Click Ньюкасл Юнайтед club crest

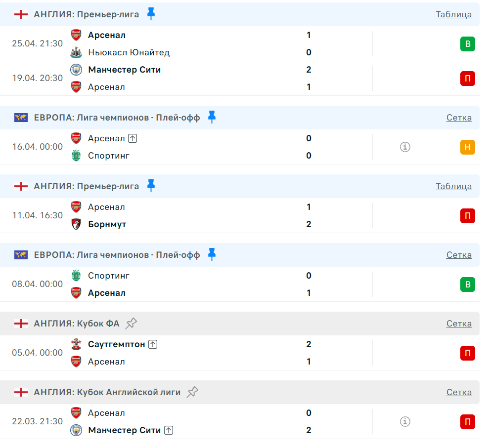[x=76, y=52]
